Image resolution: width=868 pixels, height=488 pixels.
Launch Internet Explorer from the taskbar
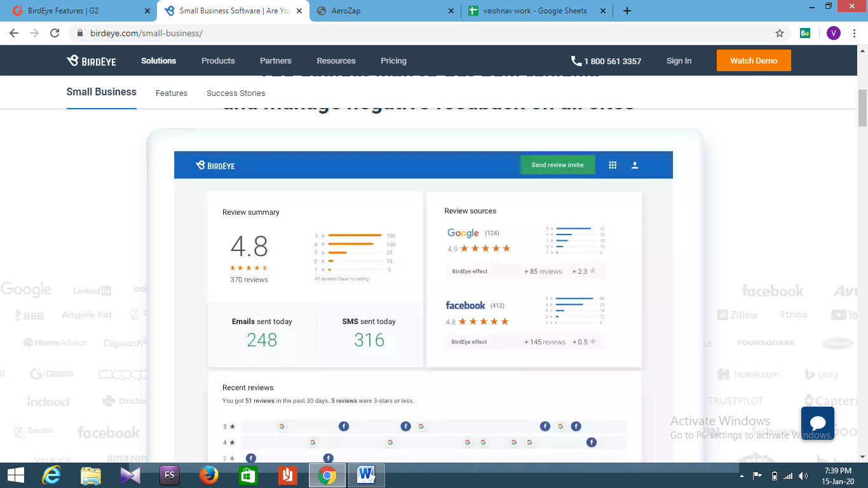tap(52, 475)
